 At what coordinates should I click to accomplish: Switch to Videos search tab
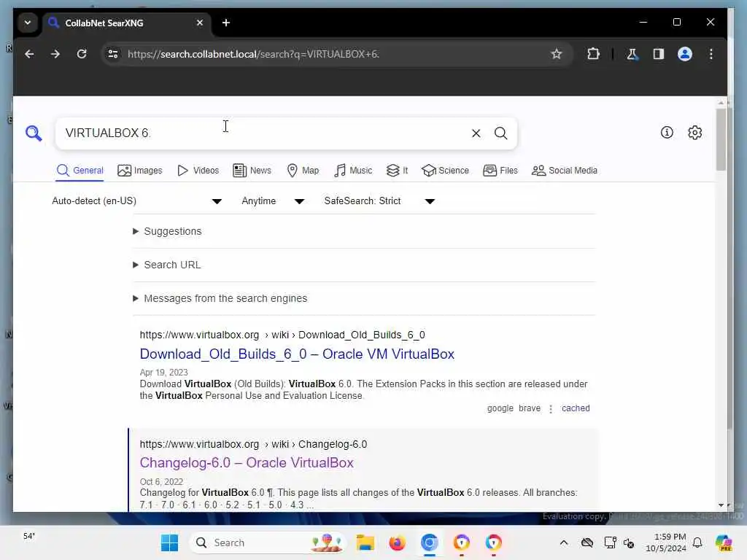tap(198, 171)
